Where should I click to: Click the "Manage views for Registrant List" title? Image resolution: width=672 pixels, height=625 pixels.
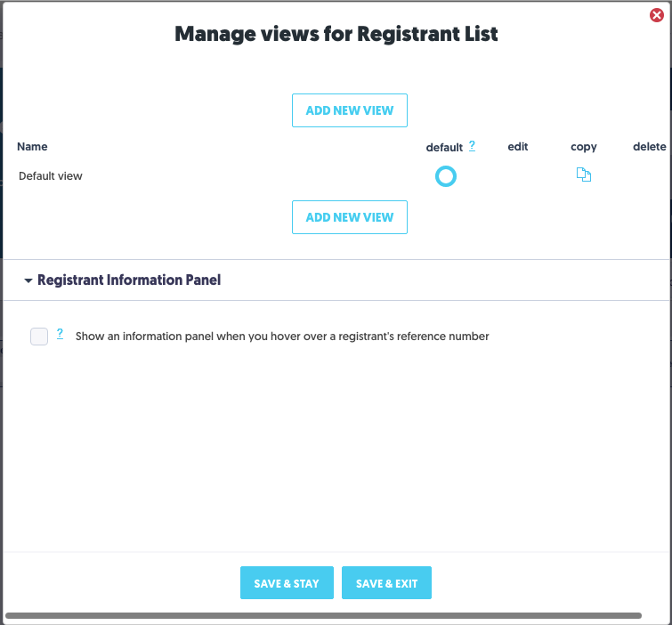(336, 34)
